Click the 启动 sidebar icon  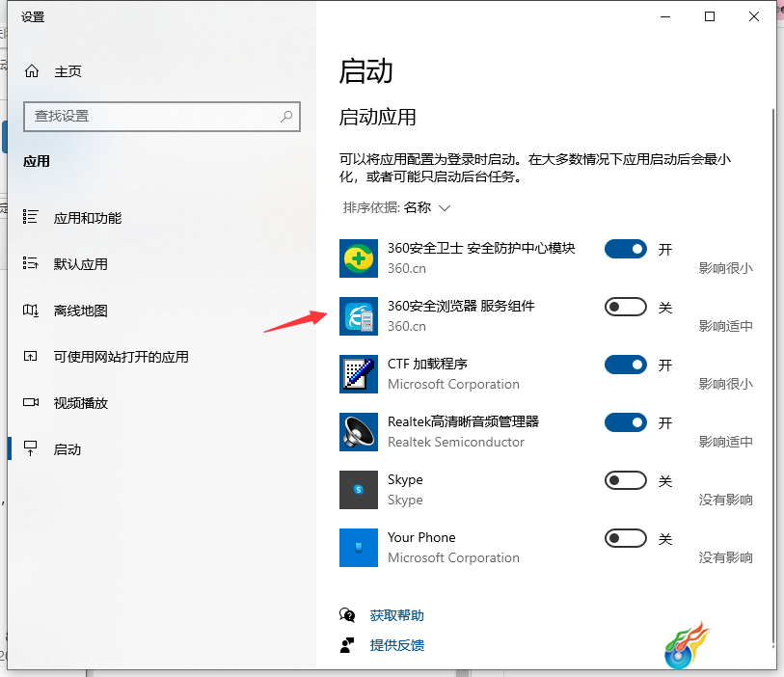pos(31,448)
